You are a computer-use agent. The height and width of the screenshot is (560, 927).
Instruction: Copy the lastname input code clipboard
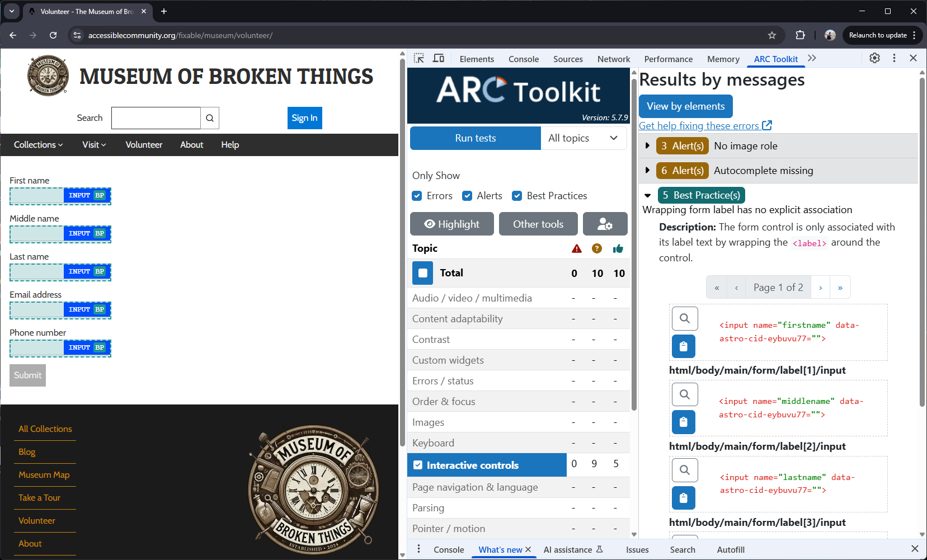[684, 498]
